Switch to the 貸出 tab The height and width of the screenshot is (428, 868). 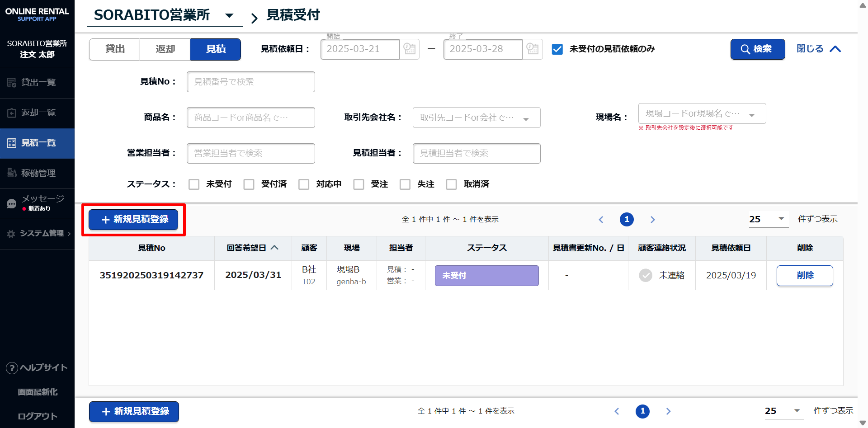(115, 49)
